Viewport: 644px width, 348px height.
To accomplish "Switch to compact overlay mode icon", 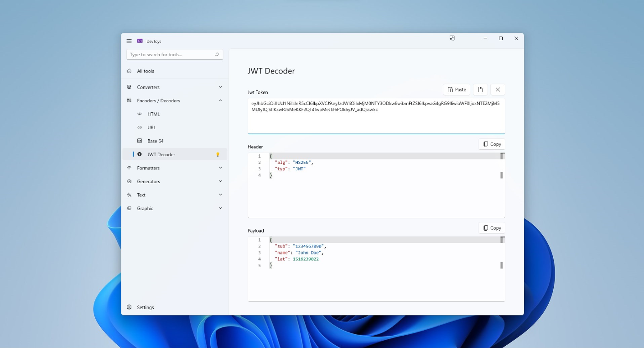I will click(x=452, y=38).
